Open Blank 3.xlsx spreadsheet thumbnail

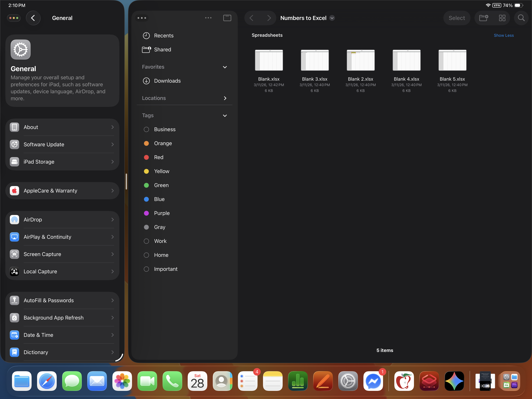click(315, 60)
